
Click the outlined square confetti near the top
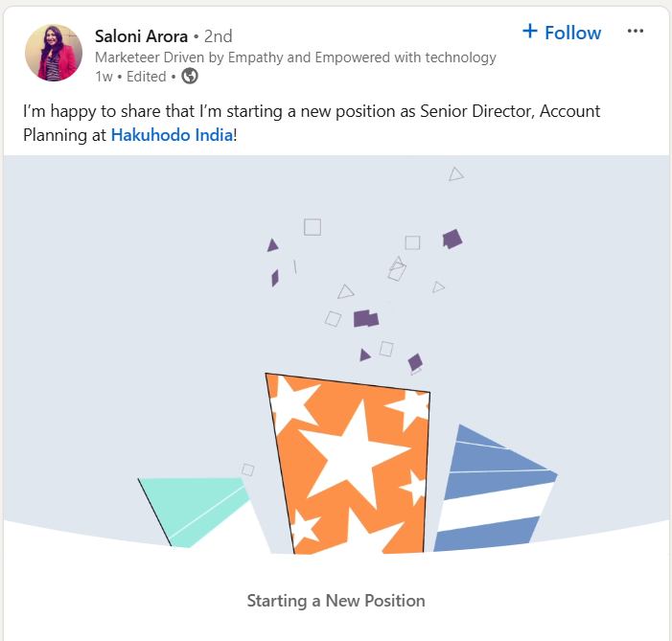coord(313,227)
